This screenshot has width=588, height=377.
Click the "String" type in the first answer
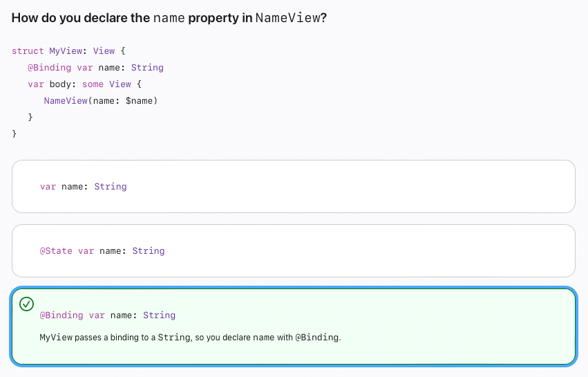coord(111,187)
